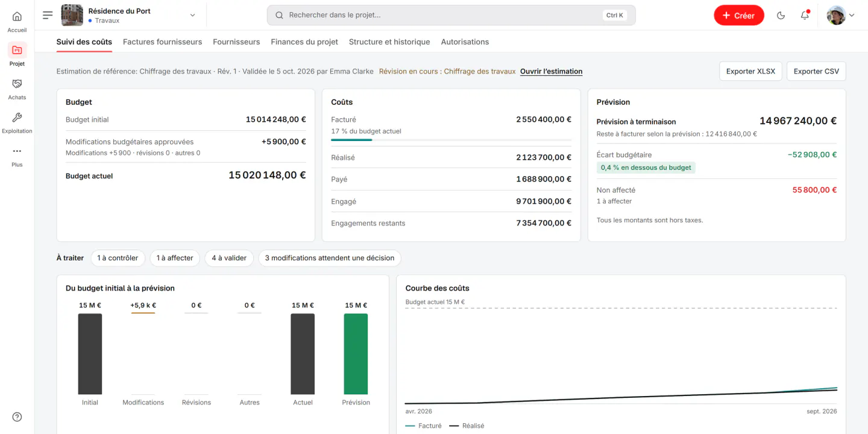This screenshot has width=868, height=434.
Task: Open the Achats handshake icon
Action: coord(17,84)
